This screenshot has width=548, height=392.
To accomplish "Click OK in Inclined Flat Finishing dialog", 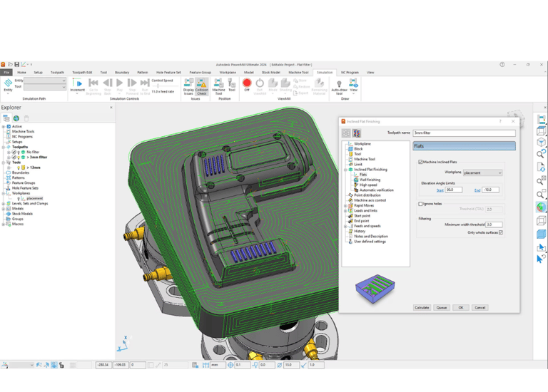I will [461, 307].
